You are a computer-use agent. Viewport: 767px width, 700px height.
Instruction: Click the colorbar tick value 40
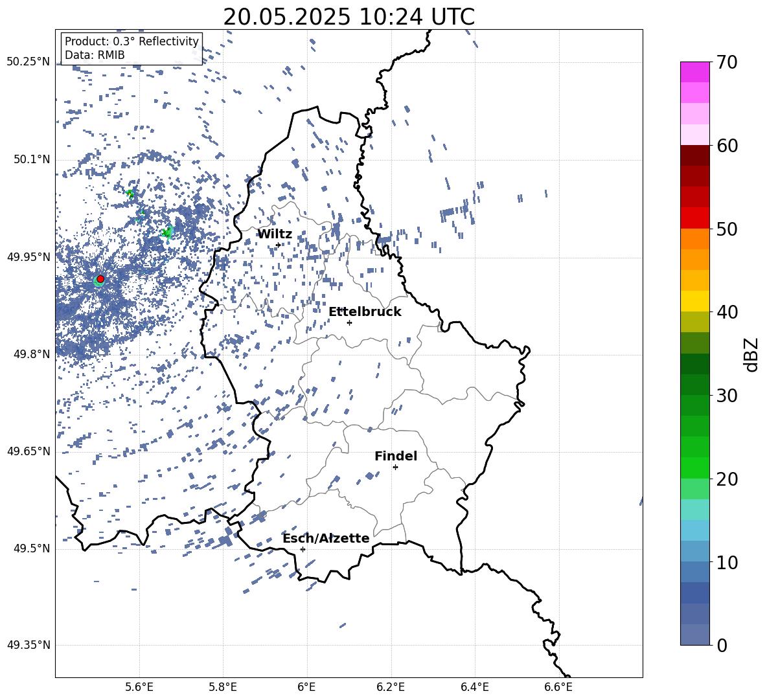(x=727, y=312)
